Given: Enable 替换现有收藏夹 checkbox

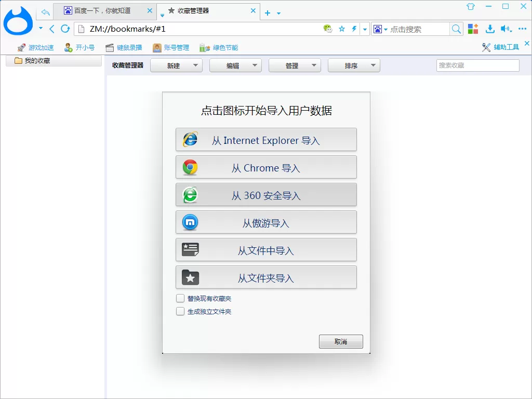Looking at the screenshot, I should click(180, 298).
